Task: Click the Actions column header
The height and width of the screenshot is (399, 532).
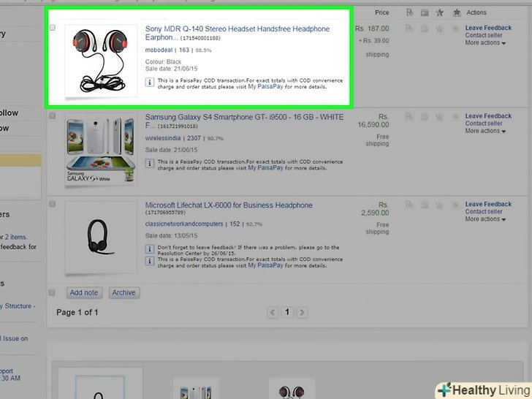Action: 476,12
